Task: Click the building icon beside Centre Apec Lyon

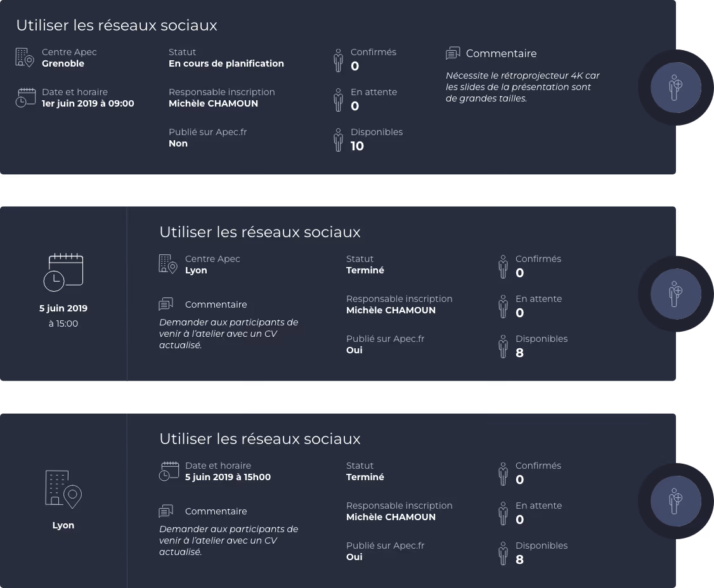Action: (167, 264)
